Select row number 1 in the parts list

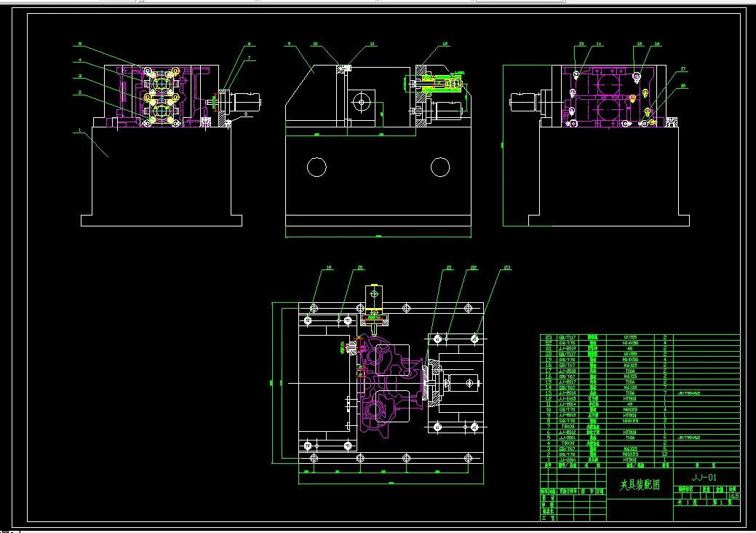(548, 459)
